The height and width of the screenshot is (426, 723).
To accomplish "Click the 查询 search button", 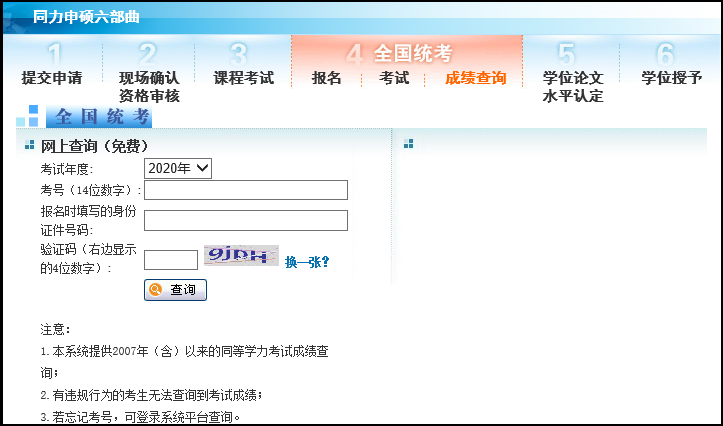I will 175,290.
